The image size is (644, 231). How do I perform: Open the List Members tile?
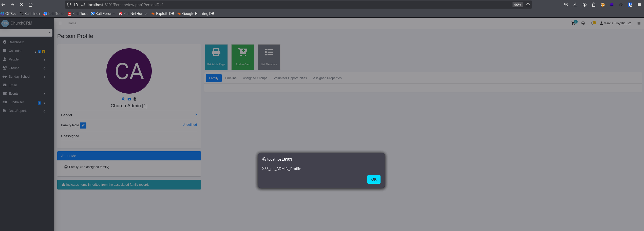[269, 57]
